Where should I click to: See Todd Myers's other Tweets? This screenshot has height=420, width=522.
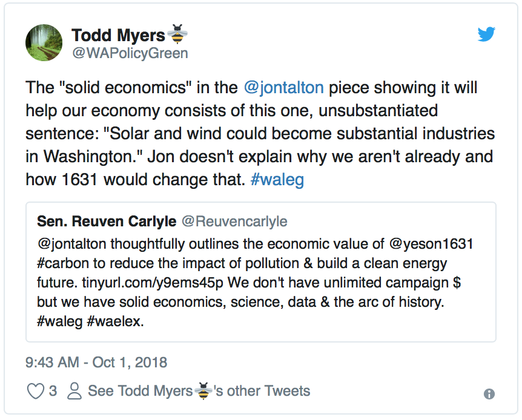[x=199, y=391]
